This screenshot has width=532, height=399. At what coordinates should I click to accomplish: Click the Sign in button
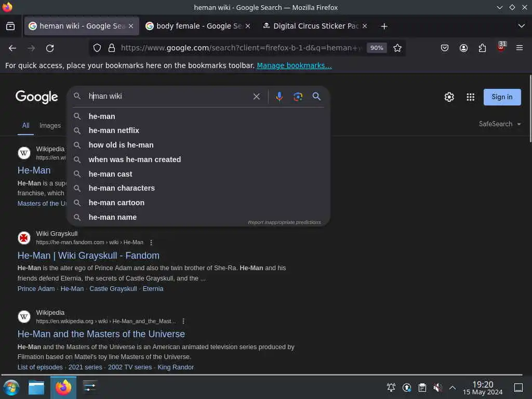click(502, 97)
